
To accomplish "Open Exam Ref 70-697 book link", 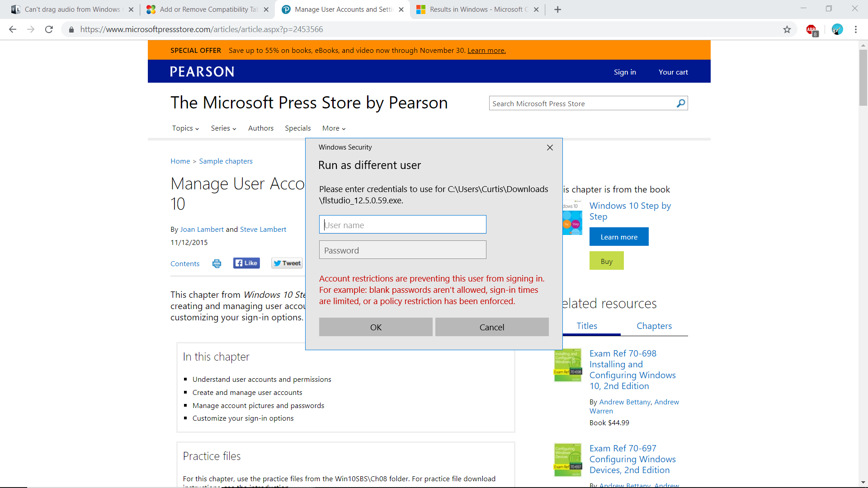I will tap(632, 459).
